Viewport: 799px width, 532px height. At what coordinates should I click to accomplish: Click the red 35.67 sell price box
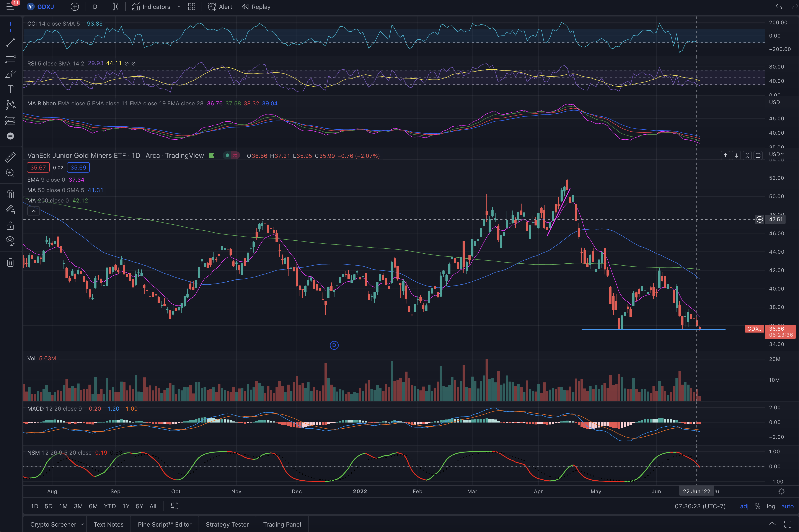coord(38,168)
